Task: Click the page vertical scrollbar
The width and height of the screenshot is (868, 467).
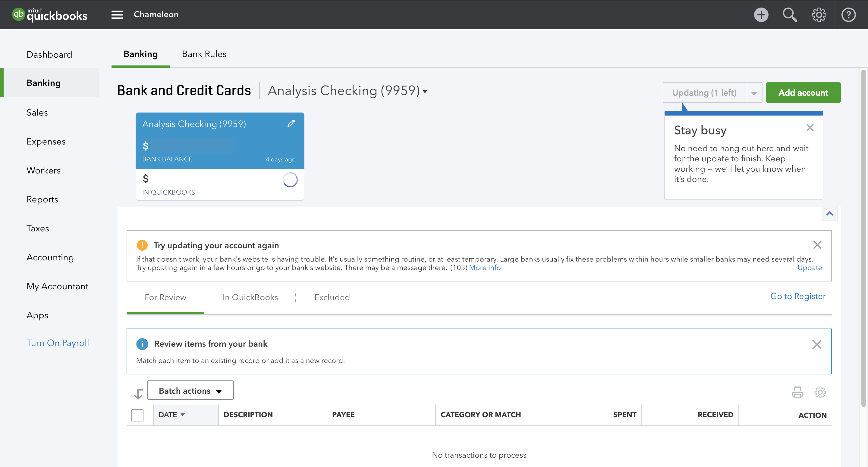Action: click(863, 238)
